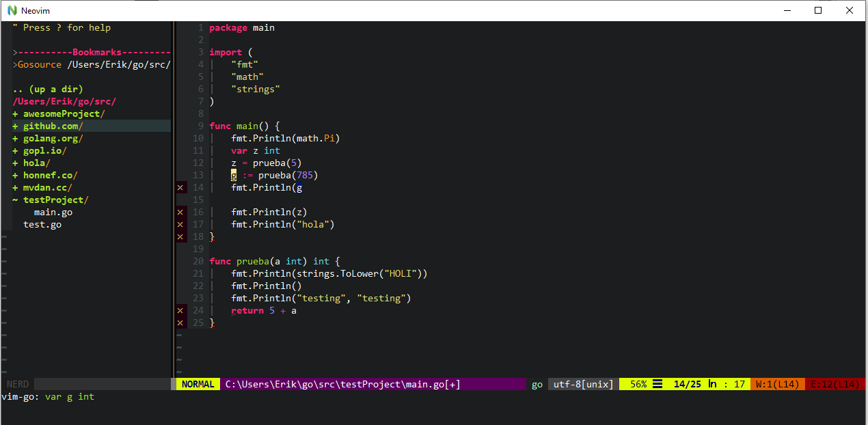Click the error sign beside line 17
The height and width of the screenshot is (425, 868).
pyautogui.click(x=180, y=224)
